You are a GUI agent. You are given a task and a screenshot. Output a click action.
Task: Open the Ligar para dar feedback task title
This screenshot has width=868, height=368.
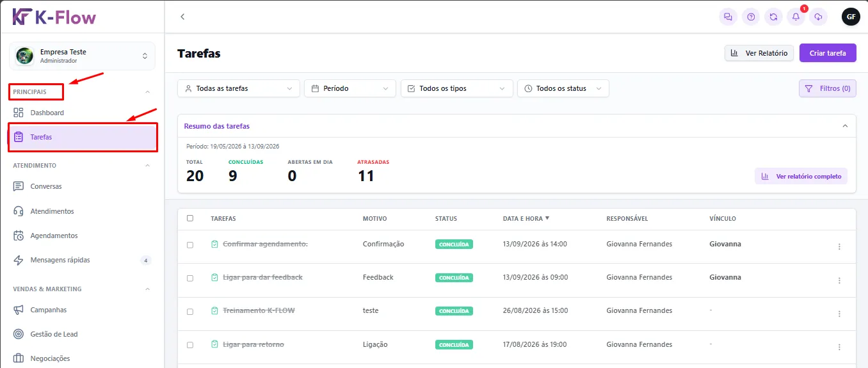(x=262, y=277)
